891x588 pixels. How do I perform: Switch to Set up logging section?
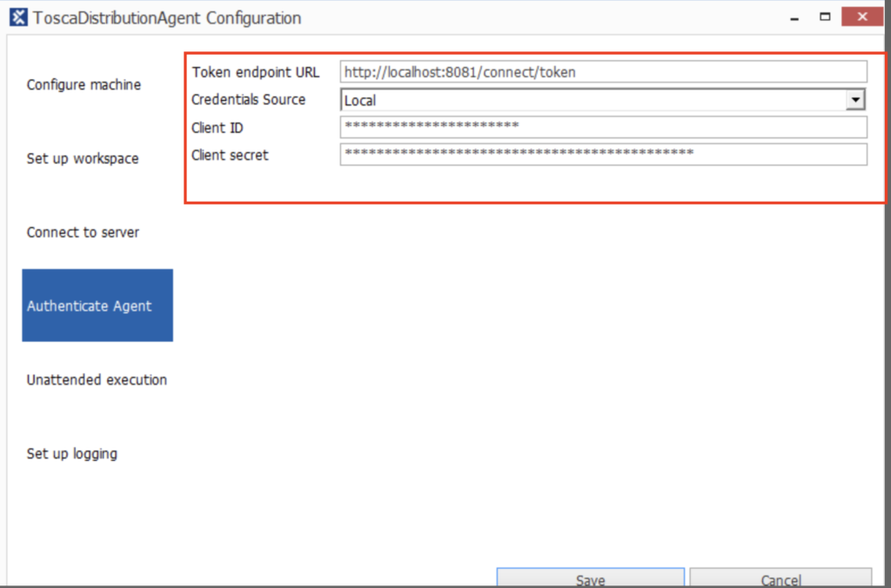[x=72, y=453]
